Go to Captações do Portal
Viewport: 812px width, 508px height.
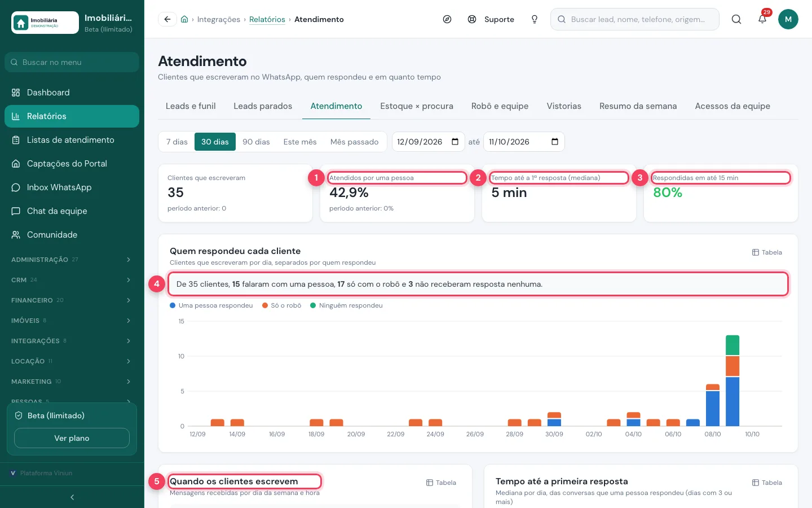[72, 164]
